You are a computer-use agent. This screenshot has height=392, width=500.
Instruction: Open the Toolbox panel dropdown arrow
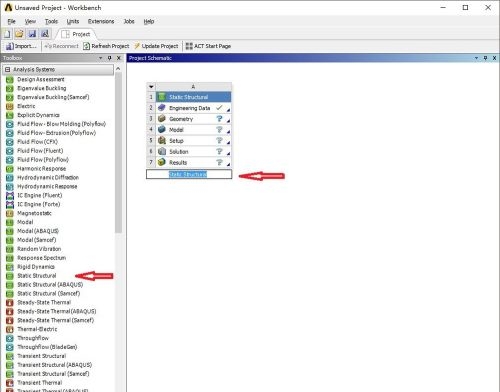100,58
